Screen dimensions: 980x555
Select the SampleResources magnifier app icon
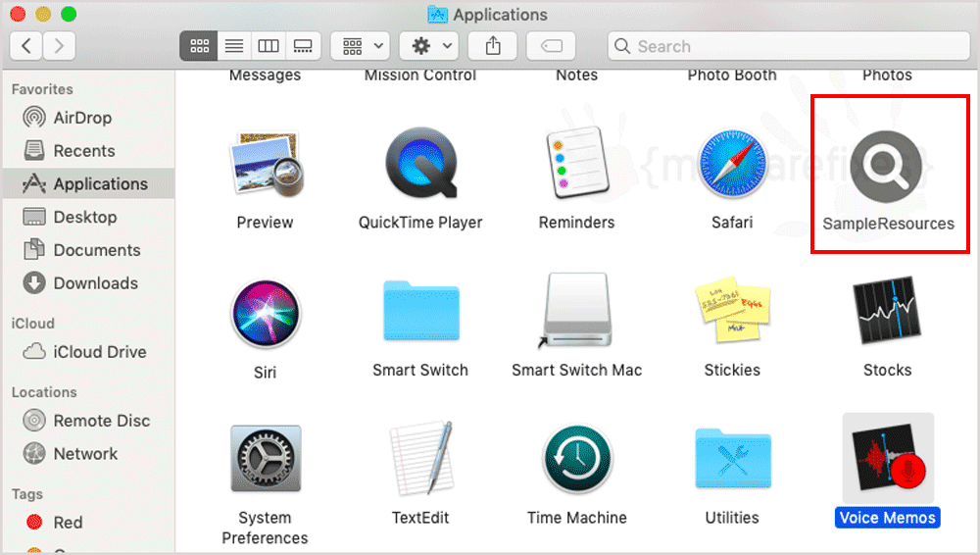886,167
